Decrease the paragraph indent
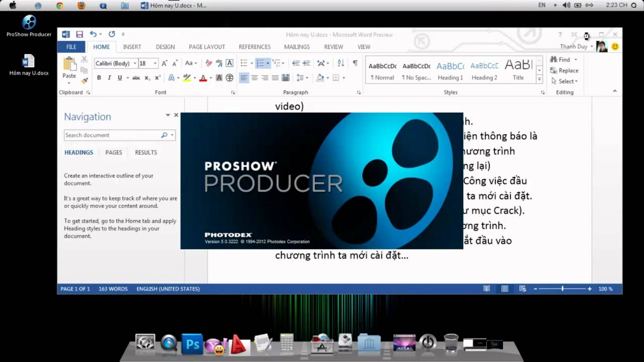 [296, 63]
